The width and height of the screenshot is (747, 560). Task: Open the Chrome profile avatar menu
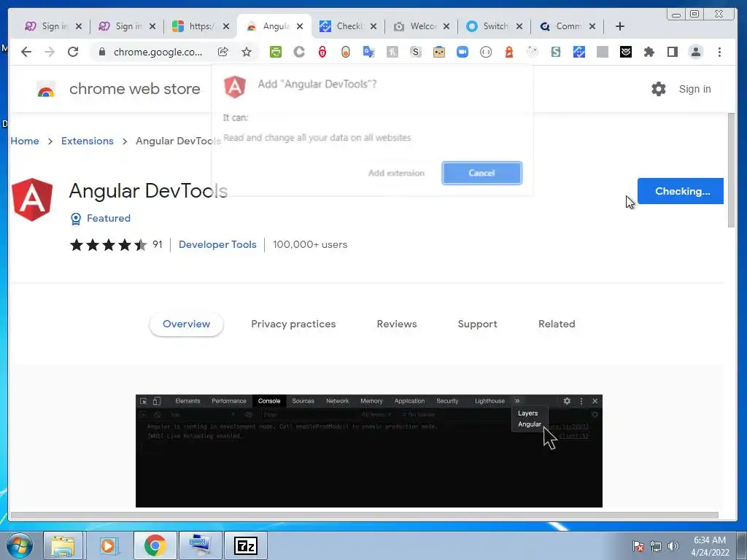695,52
